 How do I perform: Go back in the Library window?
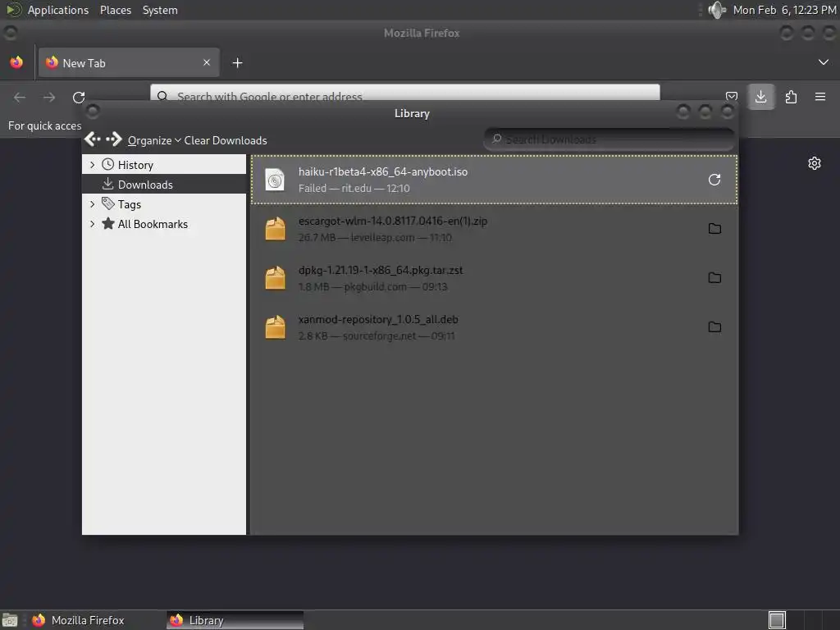tap(93, 139)
